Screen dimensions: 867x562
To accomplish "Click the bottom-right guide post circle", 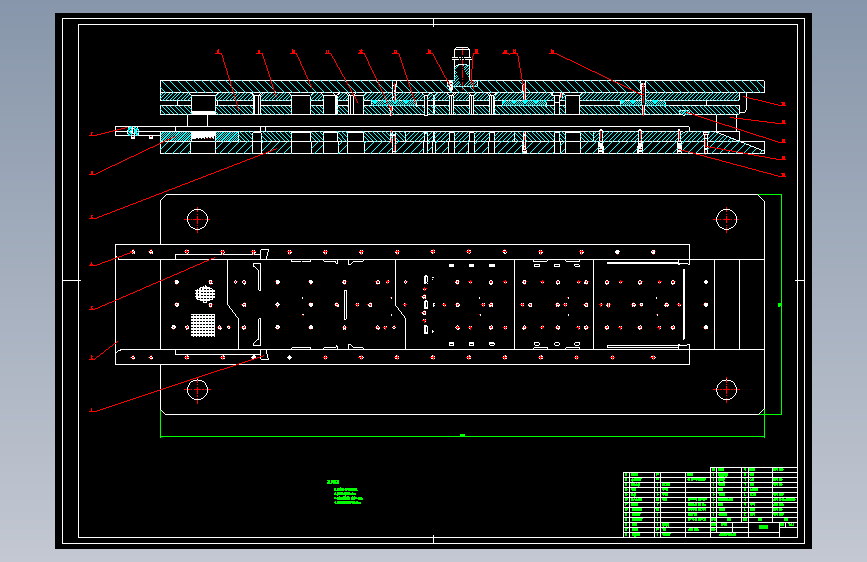I will point(727,389).
